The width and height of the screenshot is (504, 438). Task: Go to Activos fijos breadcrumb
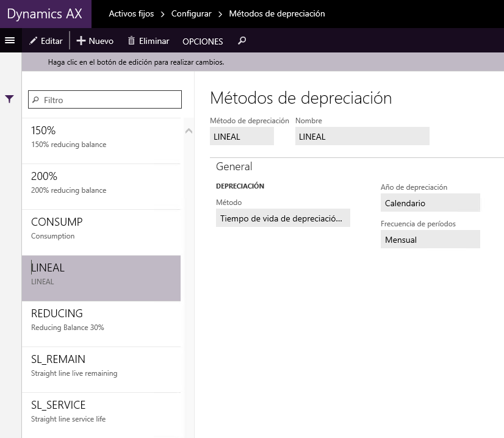131,14
